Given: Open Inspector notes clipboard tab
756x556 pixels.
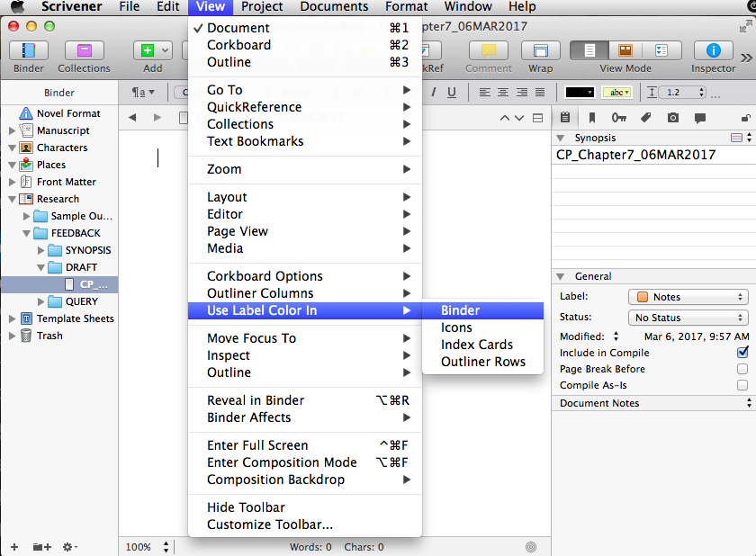Looking at the screenshot, I should (x=565, y=117).
